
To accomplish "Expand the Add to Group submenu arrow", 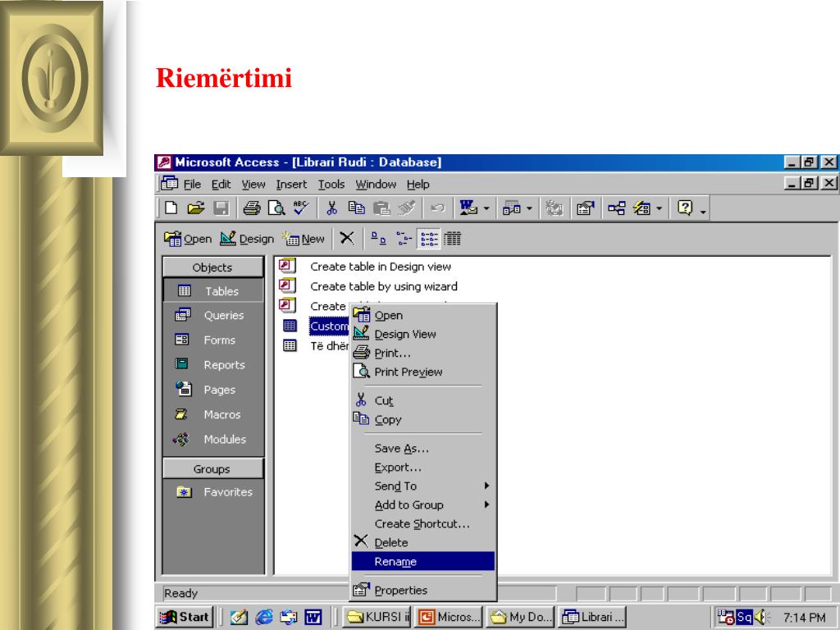I will click(486, 504).
